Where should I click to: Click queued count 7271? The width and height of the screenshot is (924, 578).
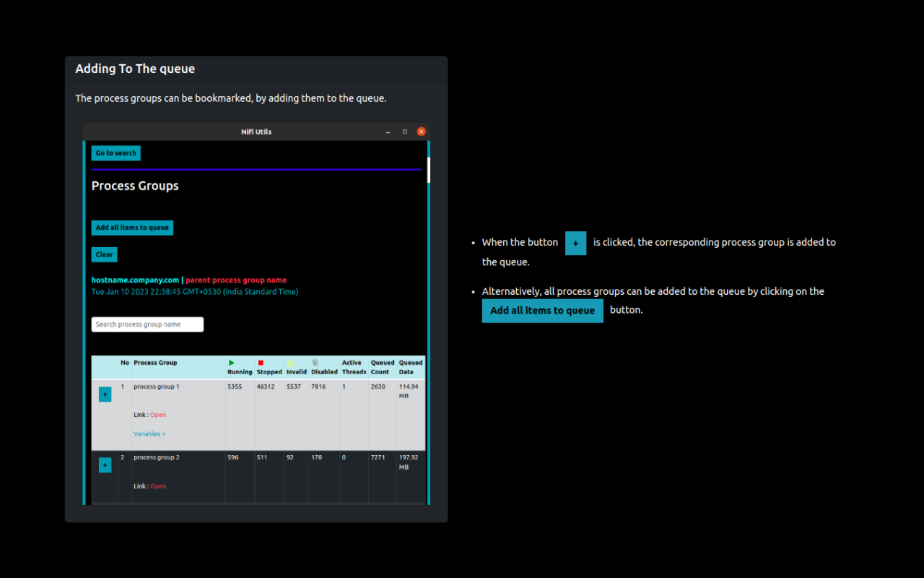pyautogui.click(x=378, y=457)
